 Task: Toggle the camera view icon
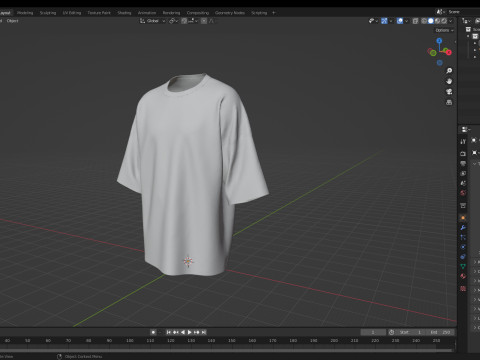point(449,92)
